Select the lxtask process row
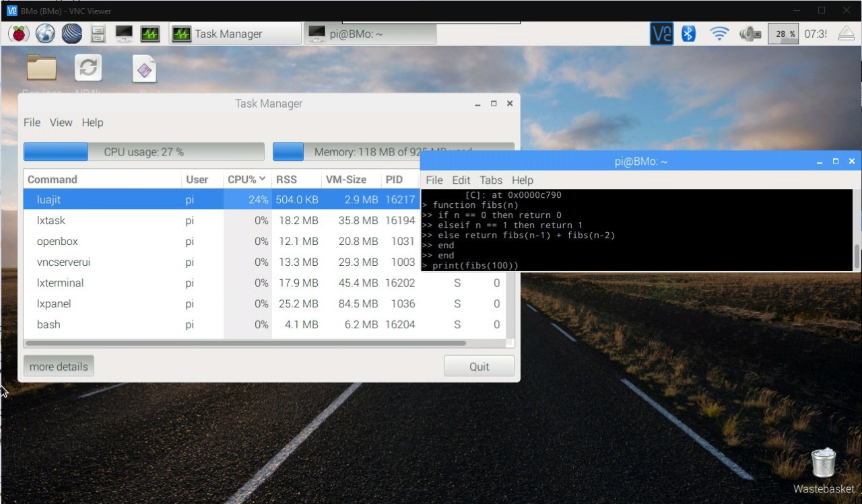Viewport: 862px width, 504px height. (x=221, y=220)
